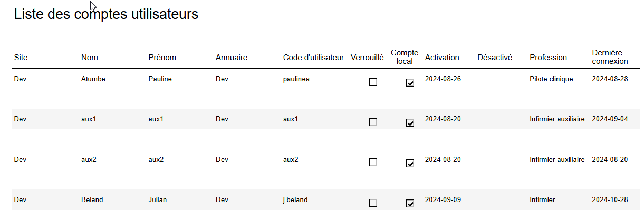Screen dimensions: 644x219
Task: Sort by Dernière connexion column header
Action: [x=610, y=57]
